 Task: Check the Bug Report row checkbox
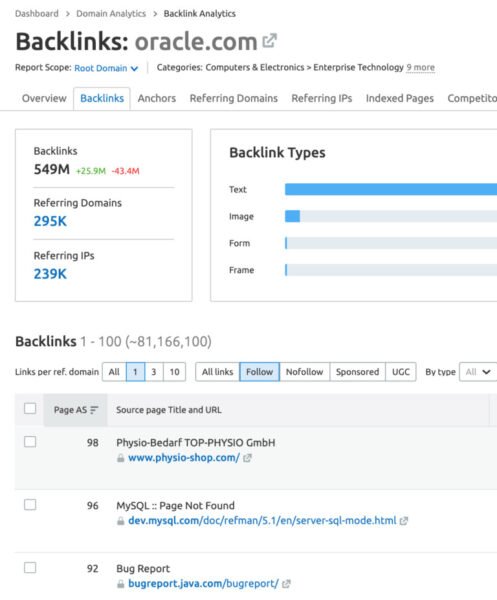(30, 567)
